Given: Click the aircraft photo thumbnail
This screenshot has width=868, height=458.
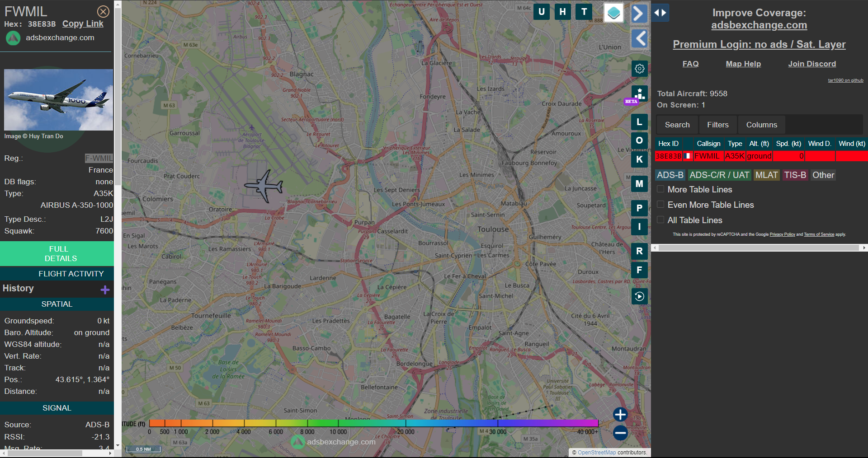Looking at the screenshot, I should pyautogui.click(x=59, y=100).
